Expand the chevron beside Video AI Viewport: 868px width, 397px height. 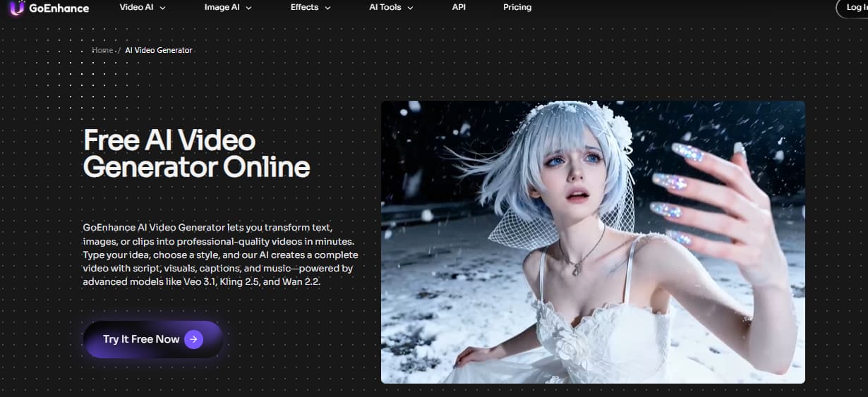click(163, 8)
